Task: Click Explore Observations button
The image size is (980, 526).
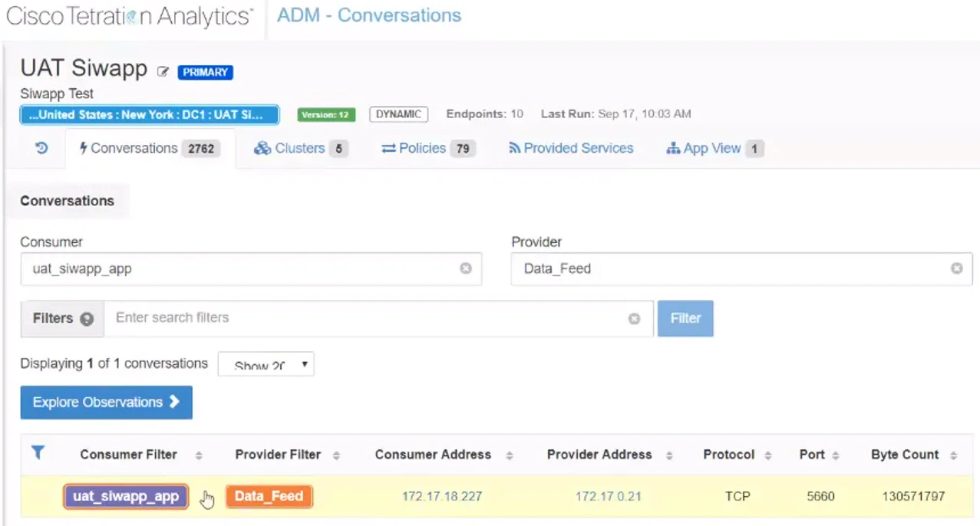Action: click(x=106, y=402)
